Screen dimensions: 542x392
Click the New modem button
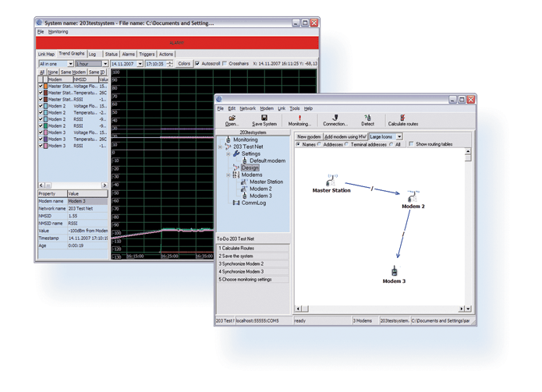pos(309,136)
